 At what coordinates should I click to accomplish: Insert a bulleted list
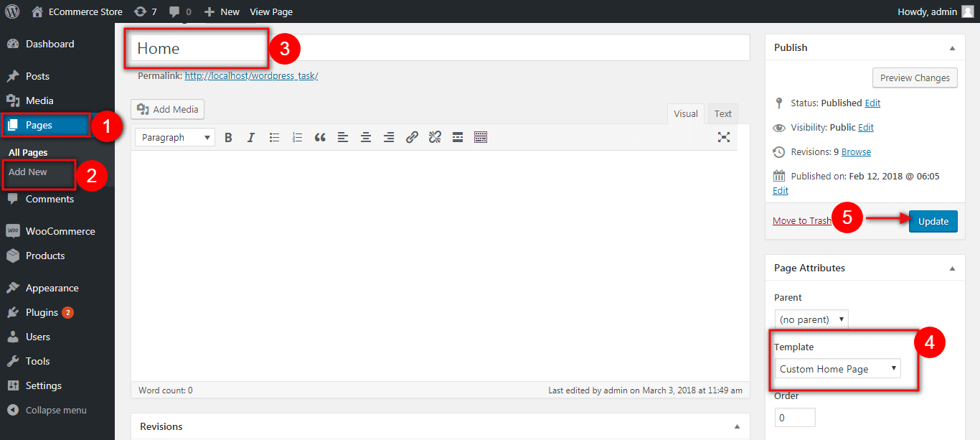tap(274, 137)
